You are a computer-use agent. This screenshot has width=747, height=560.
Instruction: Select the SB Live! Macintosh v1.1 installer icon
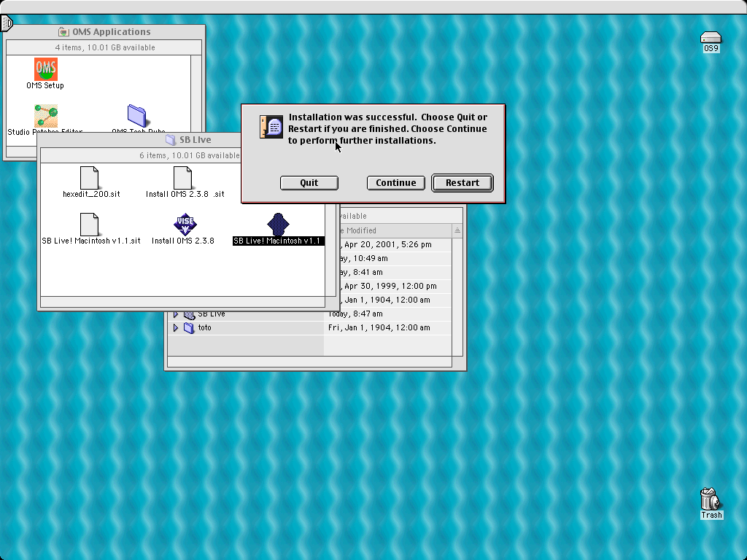pos(278,225)
